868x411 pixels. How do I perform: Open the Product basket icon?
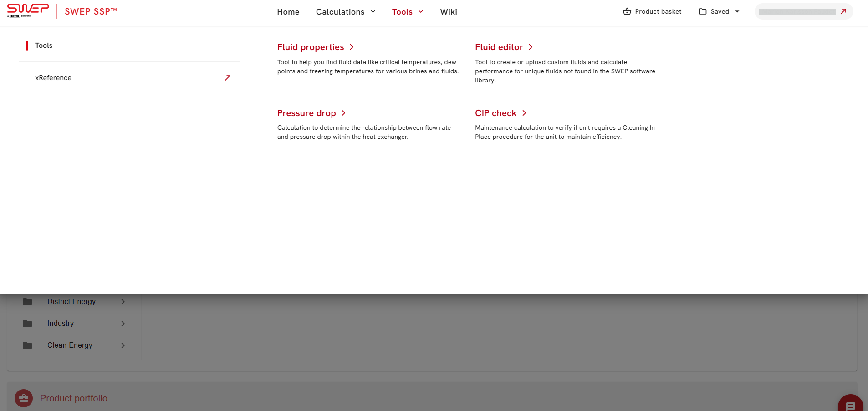coord(627,11)
